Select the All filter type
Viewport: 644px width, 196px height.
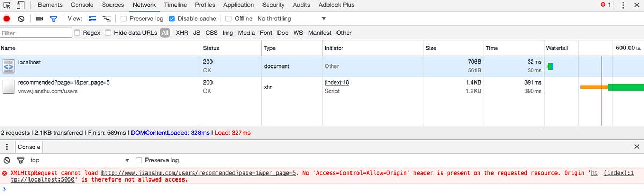[x=165, y=33]
